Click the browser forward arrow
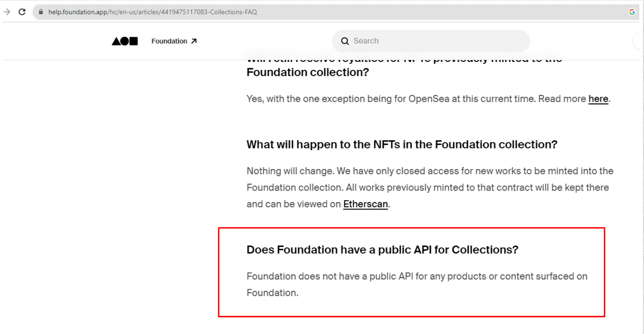Viewport: 644px width, 334px height. point(7,12)
